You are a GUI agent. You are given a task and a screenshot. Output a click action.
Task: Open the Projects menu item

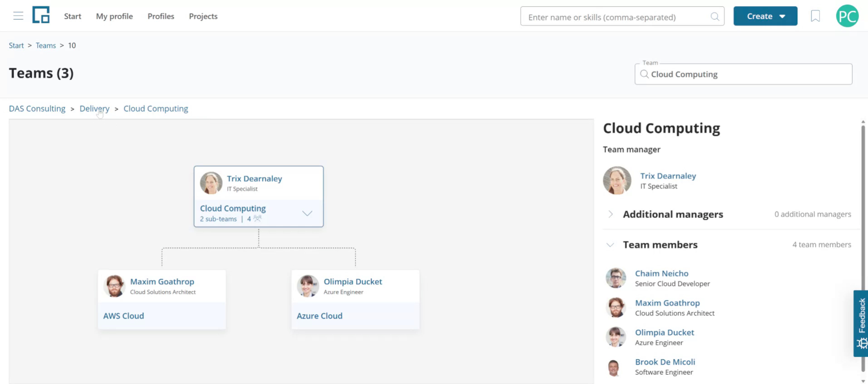[x=203, y=16]
